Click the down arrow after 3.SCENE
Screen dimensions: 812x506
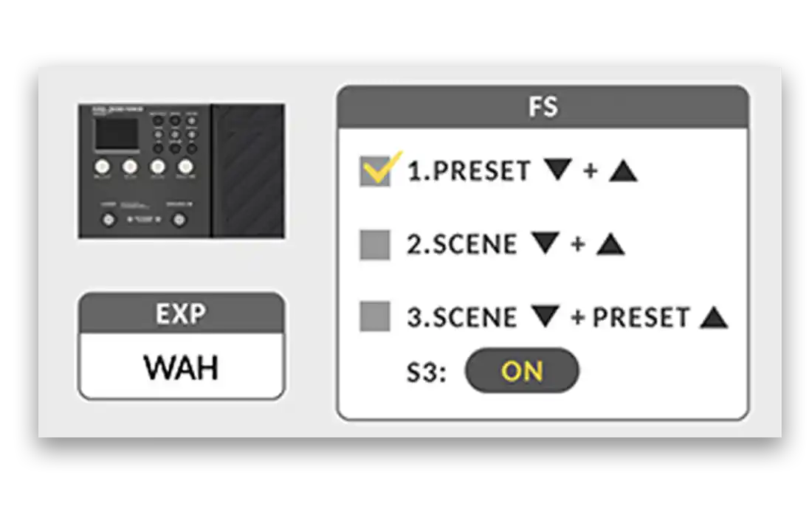[x=546, y=317]
